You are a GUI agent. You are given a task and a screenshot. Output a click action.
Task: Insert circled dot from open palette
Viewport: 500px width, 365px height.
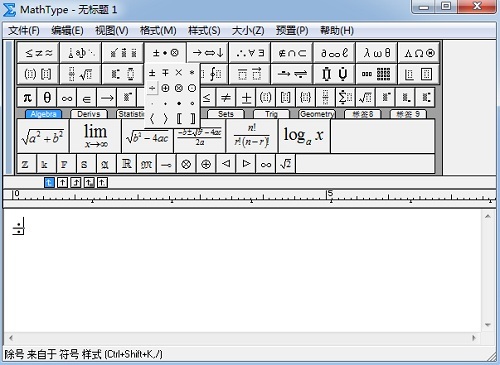click(x=192, y=88)
